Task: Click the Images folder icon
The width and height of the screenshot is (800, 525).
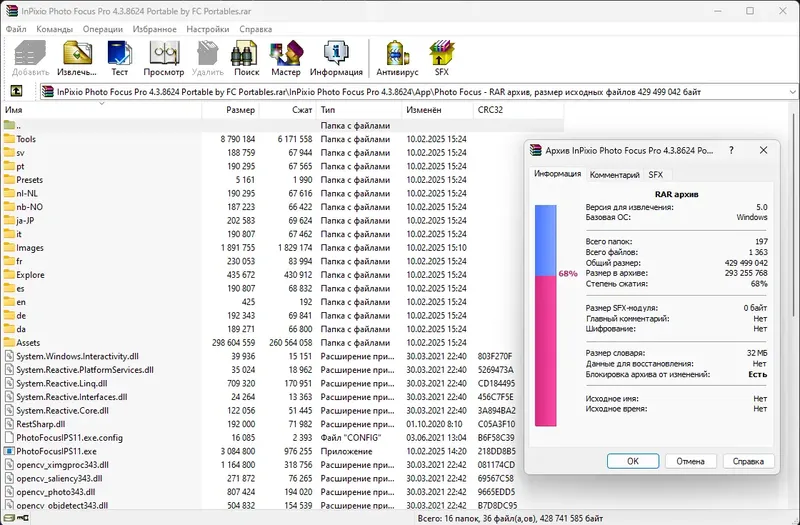Action: click(9, 247)
